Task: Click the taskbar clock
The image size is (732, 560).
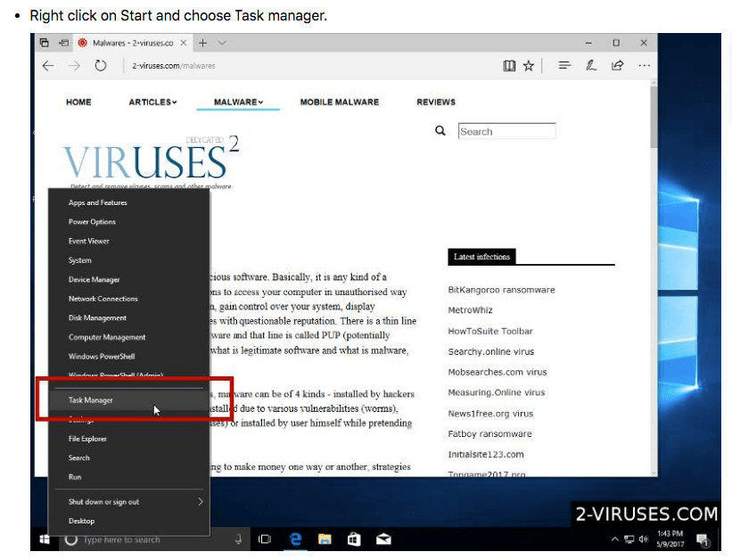Action: 670,539
